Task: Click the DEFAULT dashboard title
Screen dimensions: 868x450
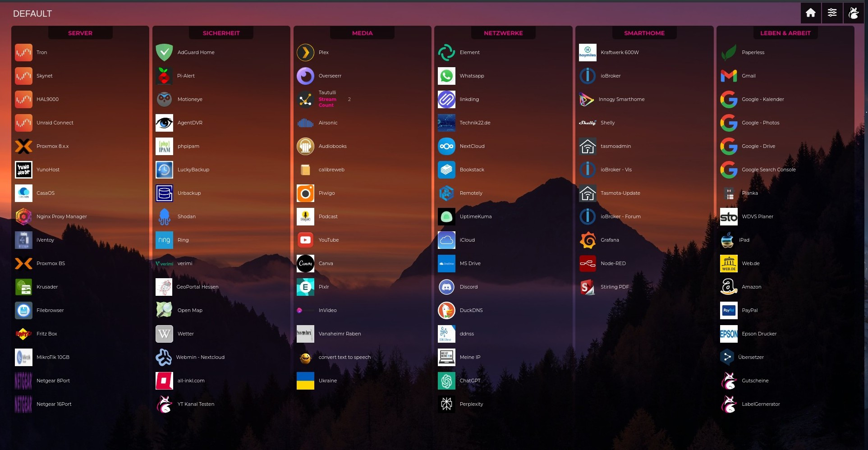Action: coord(32,14)
